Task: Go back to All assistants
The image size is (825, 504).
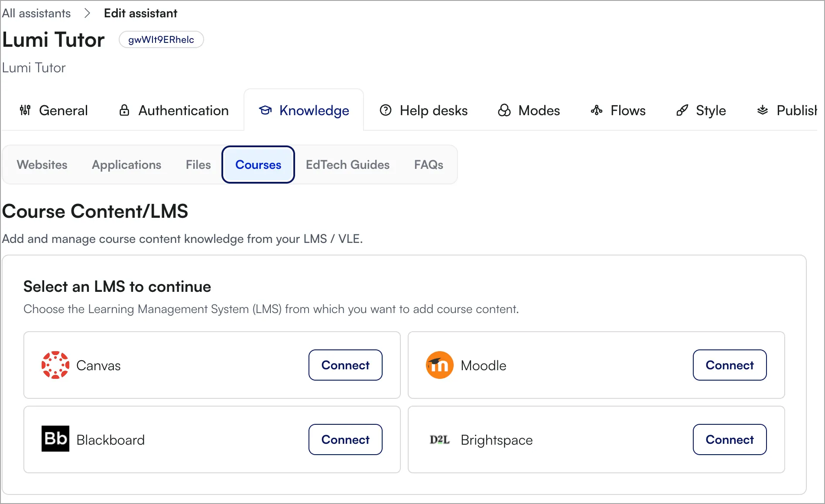Action: 36,13
